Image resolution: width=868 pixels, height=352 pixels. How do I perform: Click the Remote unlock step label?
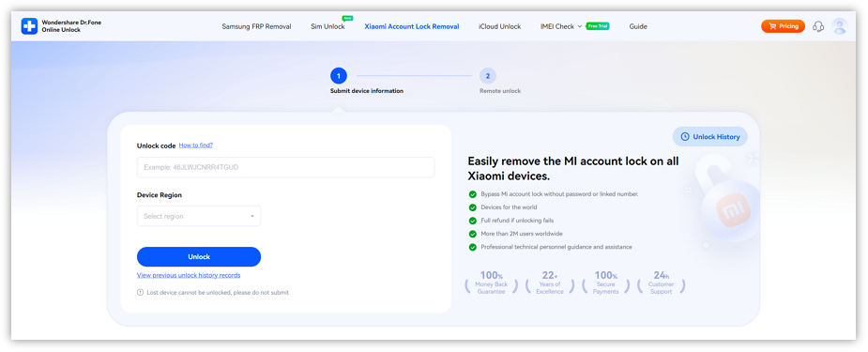click(x=500, y=91)
